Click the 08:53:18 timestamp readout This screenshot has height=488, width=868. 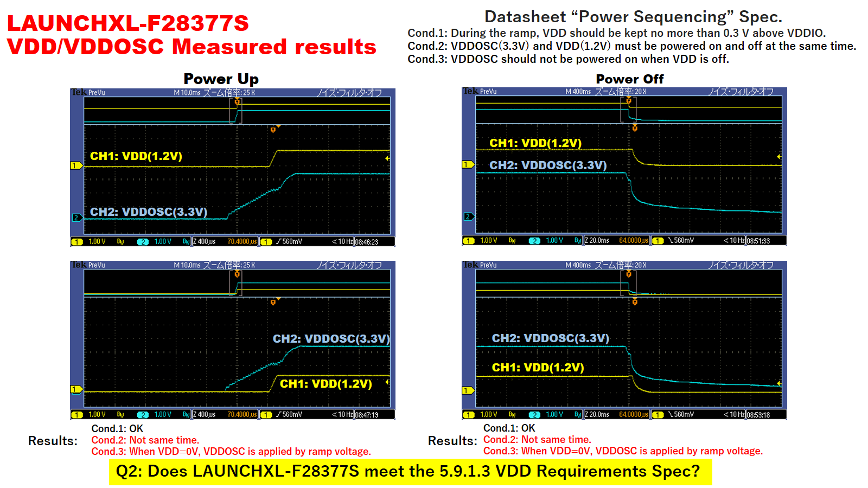[x=758, y=415]
